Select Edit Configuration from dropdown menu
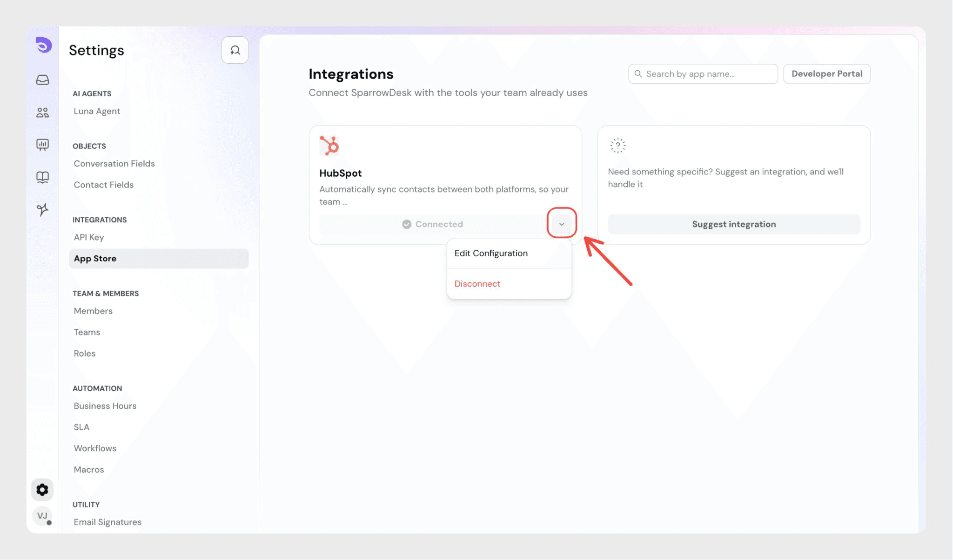The height and width of the screenshot is (560, 953). tap(491, 253)
